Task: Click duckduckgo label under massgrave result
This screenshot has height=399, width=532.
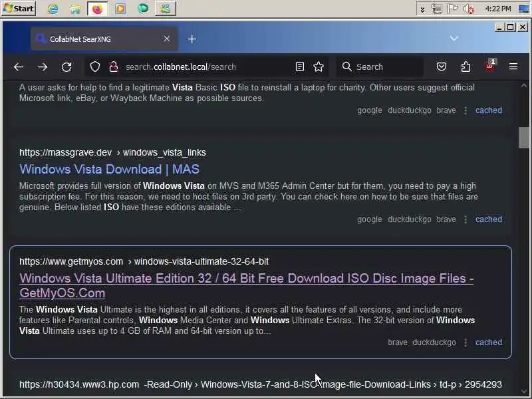Action: coord(410,219)
